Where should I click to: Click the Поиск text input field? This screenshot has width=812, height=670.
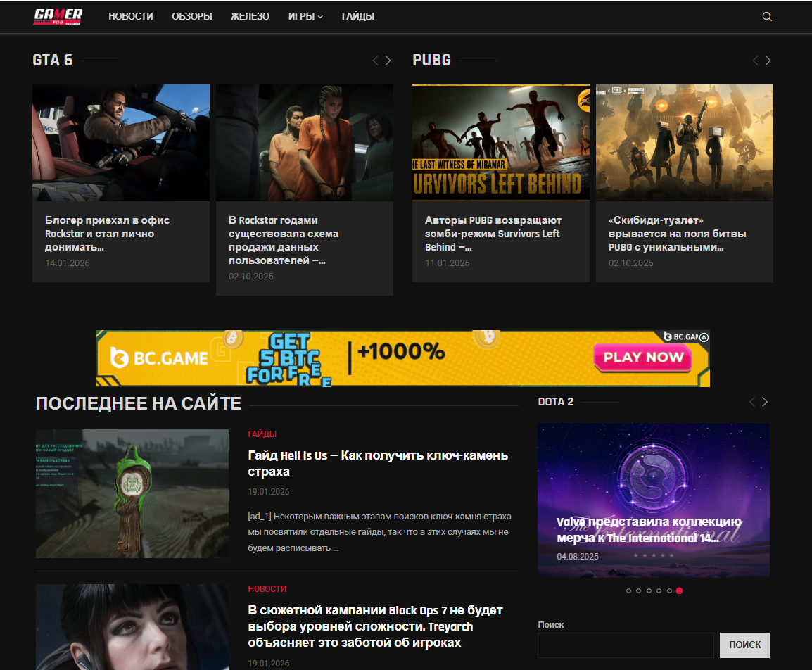pos(626,645)
